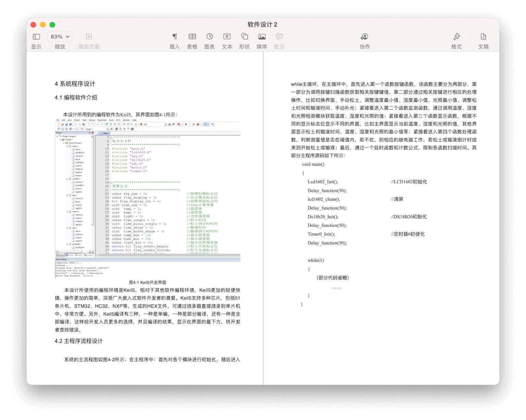Open the 插入 paragraph insert icon
The image size is (526, 420).
(175, 37)
